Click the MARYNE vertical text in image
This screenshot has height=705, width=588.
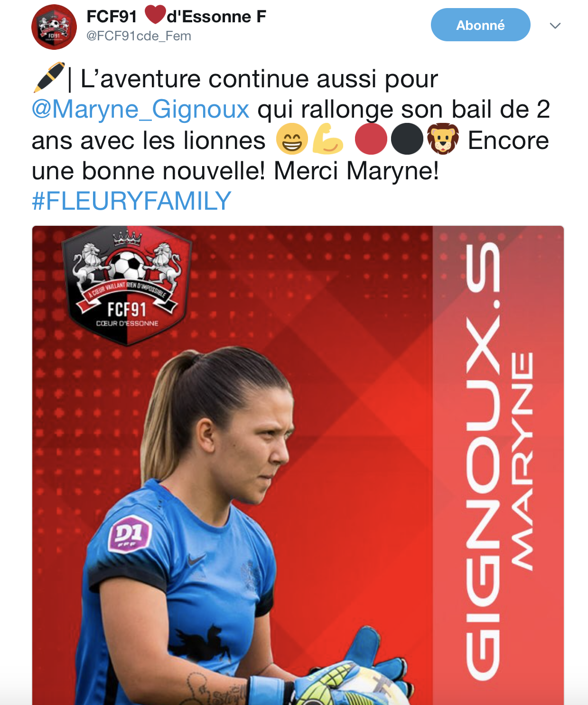pos(522,460)
